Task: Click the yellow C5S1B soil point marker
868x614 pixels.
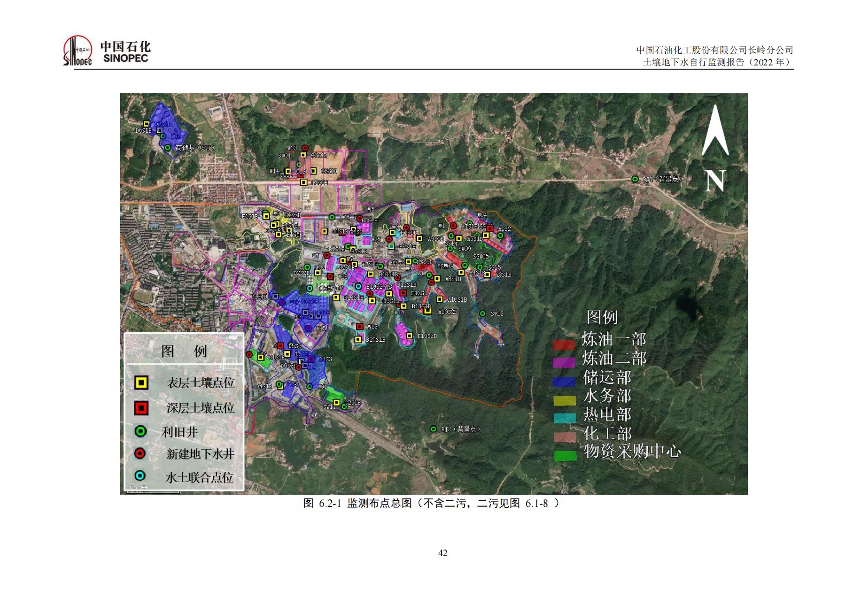Action: pyautogui.click(x=304, y=182)
